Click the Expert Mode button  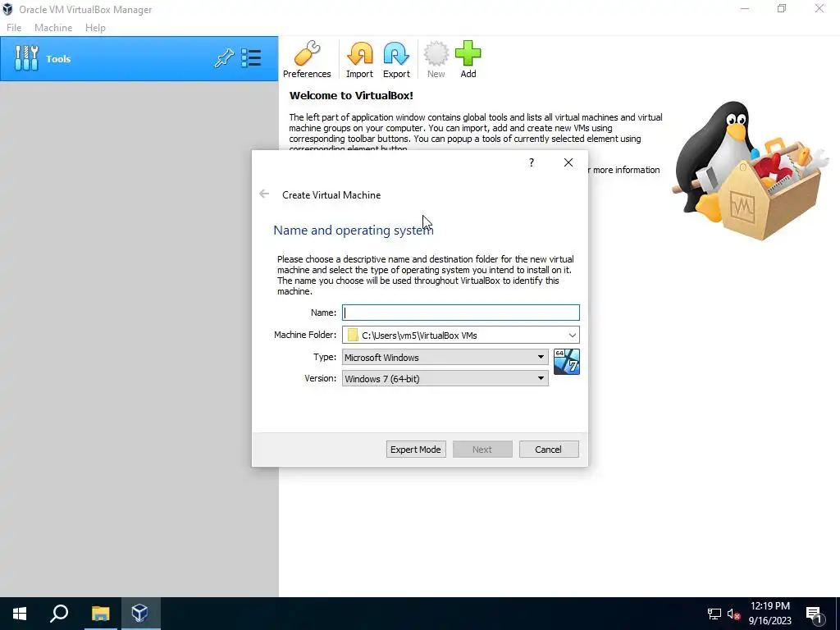pyautogui.click(x=416, y=450)
